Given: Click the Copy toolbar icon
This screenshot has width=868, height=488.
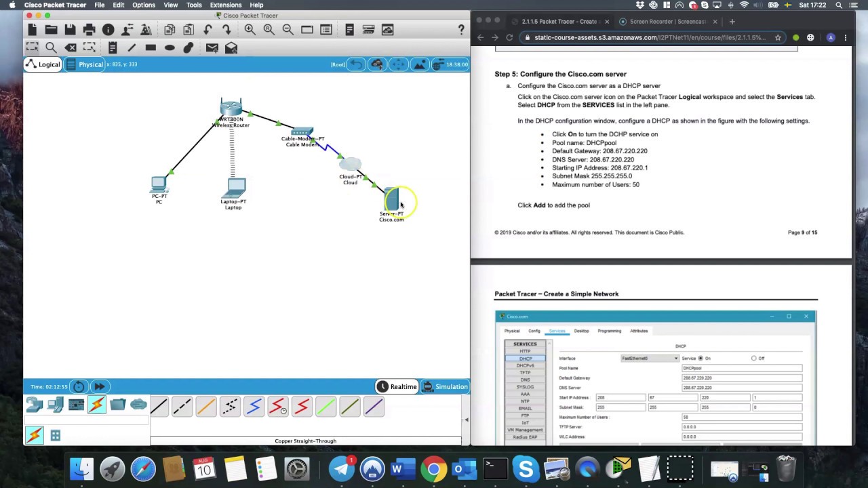Looking at the screenshot, I should (170, 30).
